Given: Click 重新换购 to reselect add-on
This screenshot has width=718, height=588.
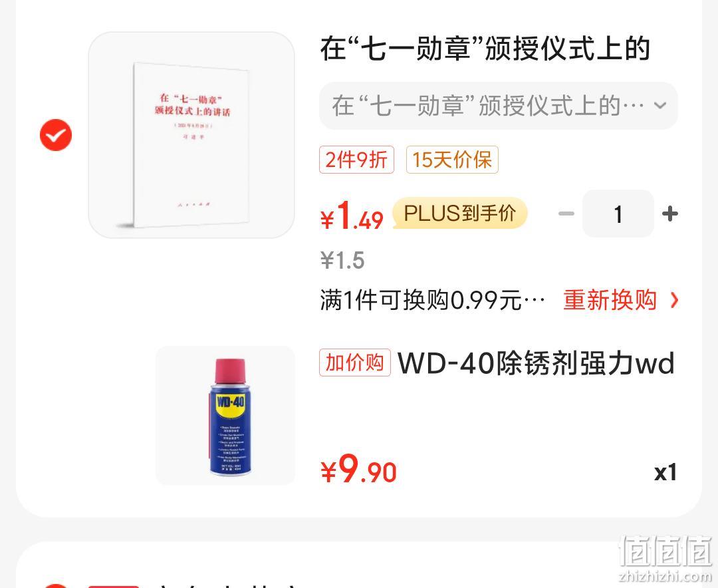Looking at the screenshot, I should click(610, 301).
